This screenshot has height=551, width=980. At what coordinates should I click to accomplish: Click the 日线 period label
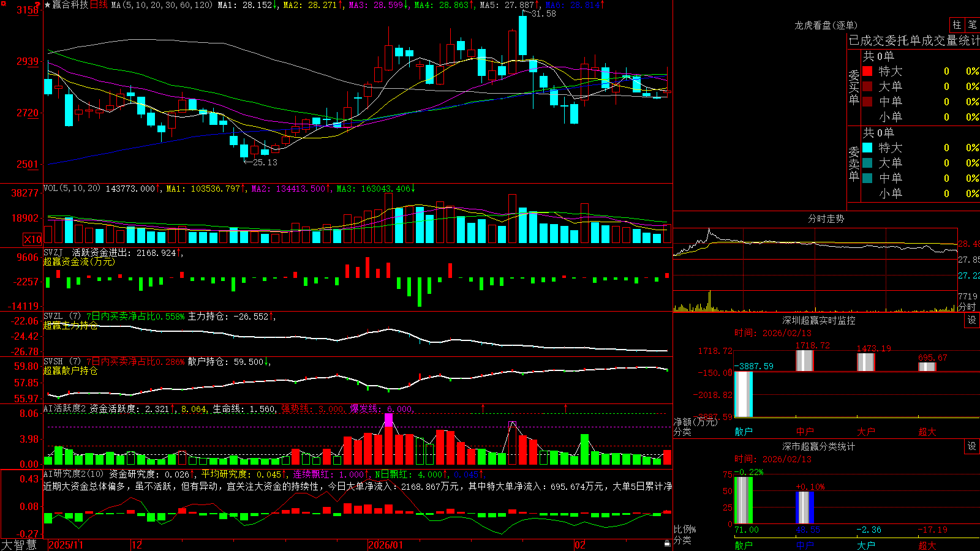tap(99, 5)
